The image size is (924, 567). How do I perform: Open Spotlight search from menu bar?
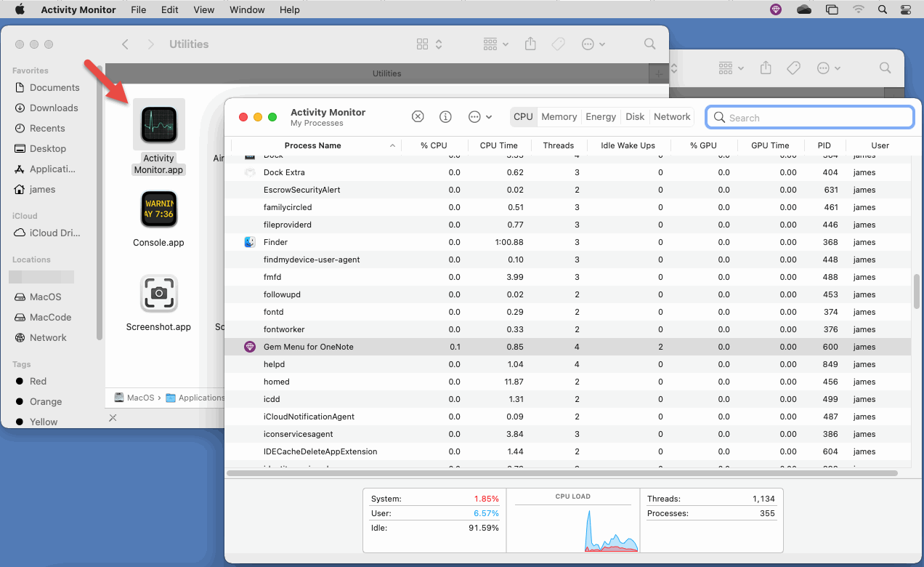click(882, 9)
